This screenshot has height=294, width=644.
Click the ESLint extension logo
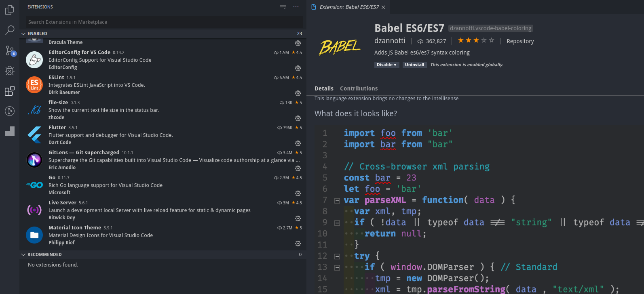coord(34,85)
